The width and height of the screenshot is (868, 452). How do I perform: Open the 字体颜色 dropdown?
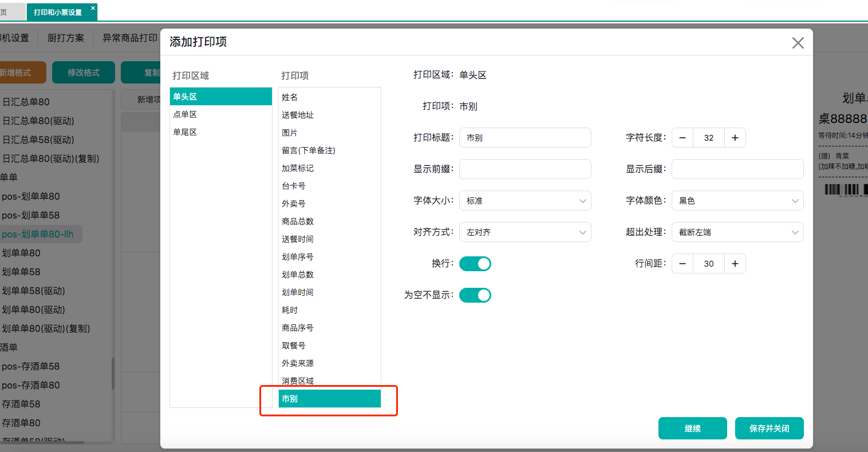(737, 201)
